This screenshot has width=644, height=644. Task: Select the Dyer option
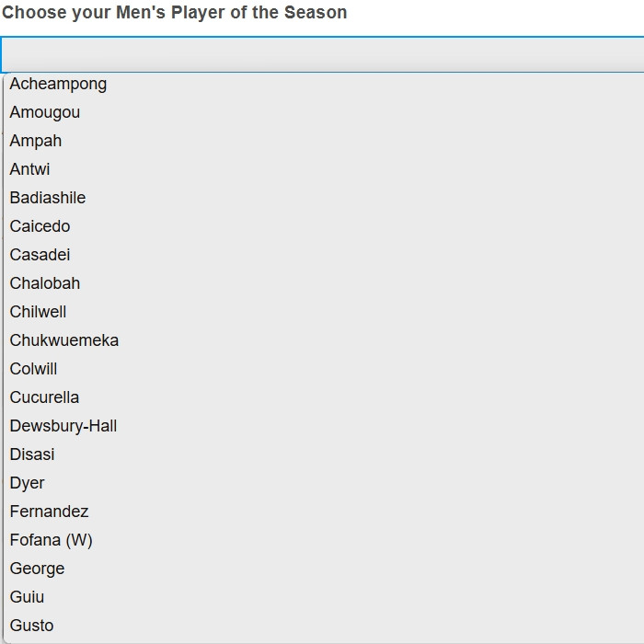click(324, 483)
